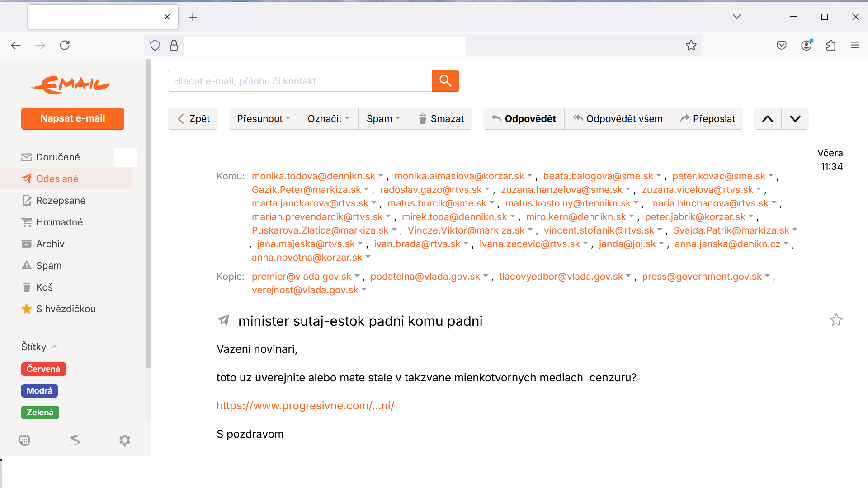Click the Napsat e-mail button
Screen dimensions: 868x488
(73, 119)
